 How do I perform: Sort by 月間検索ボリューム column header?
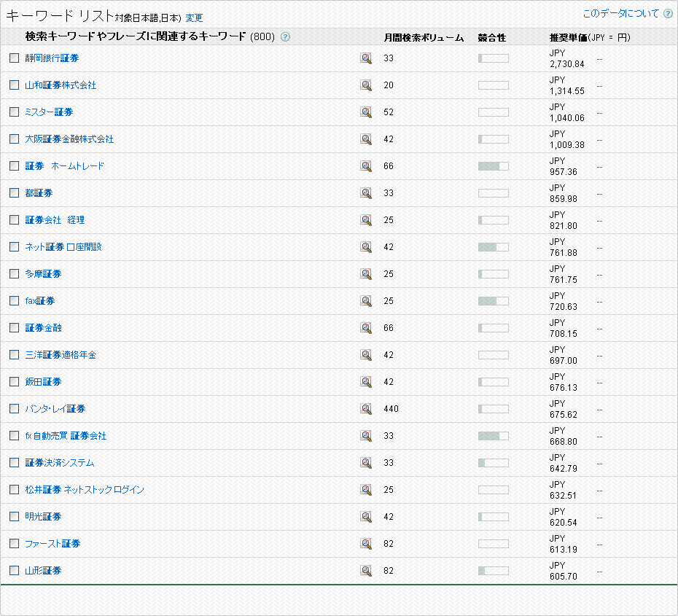(424, 37)
